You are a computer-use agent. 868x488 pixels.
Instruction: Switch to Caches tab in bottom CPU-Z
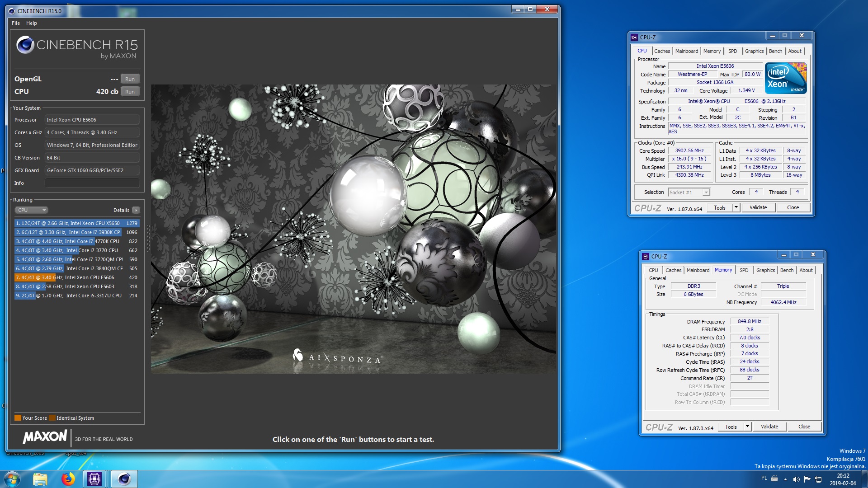[673, 270]
